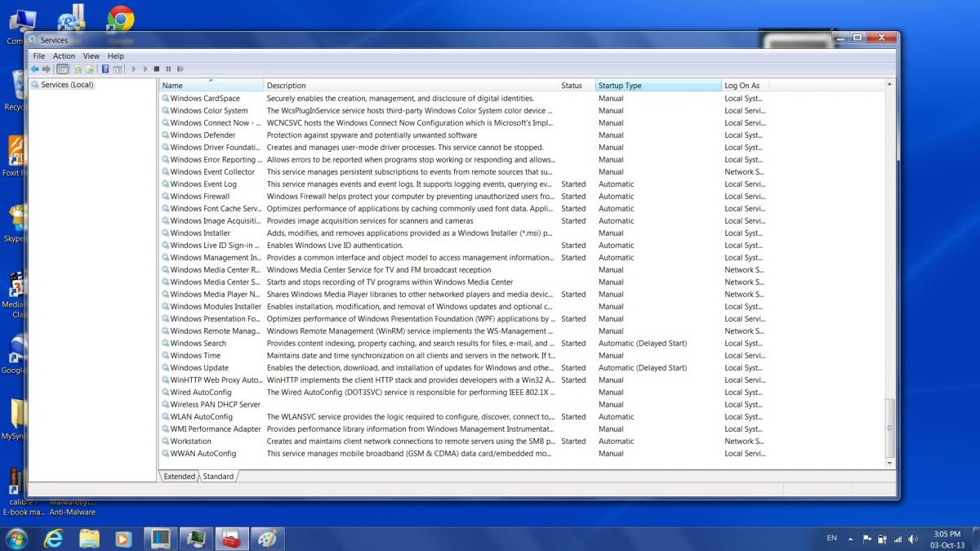Image resolution: width=980 pixels, height=551 pixels.
Task: Switch to the Extended tab
Action: click(180, 476)
